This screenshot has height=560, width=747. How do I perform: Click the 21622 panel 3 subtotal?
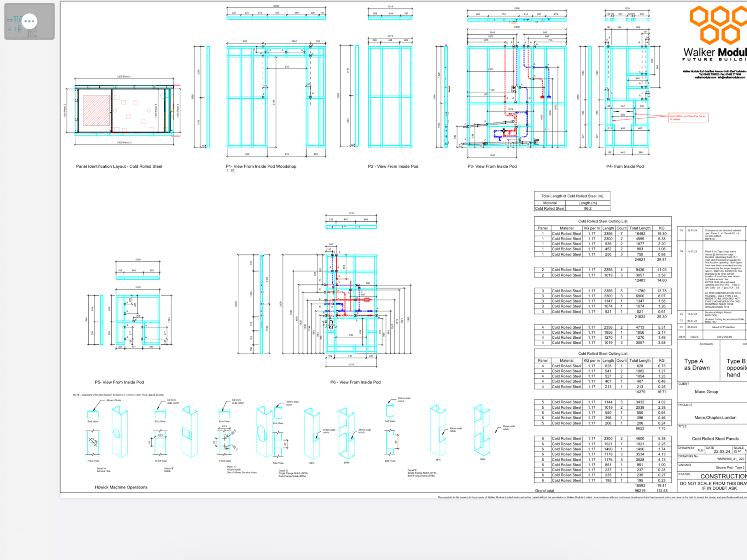640,317
